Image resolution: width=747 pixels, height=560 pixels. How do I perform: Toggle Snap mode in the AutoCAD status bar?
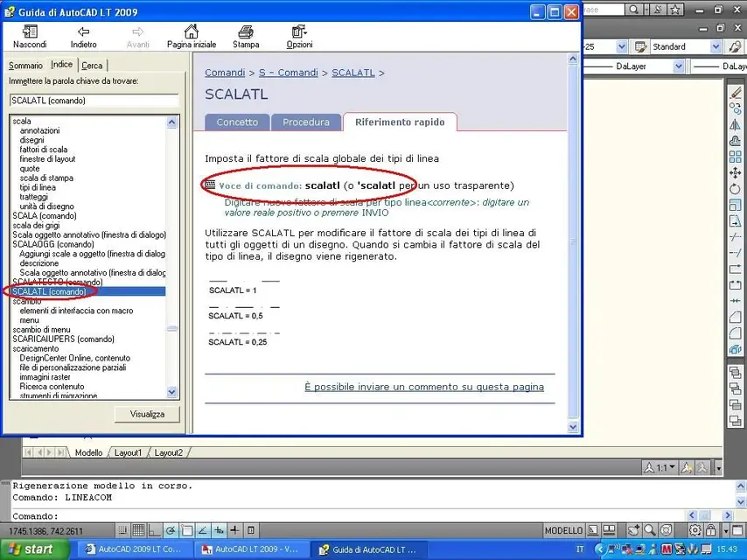coord(122,530)
